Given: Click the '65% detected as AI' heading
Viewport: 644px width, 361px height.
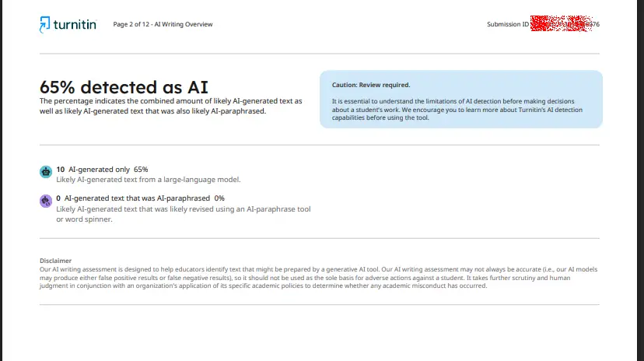Looking at the screenshot, I should pyautogui.click(x=124, y=87).
